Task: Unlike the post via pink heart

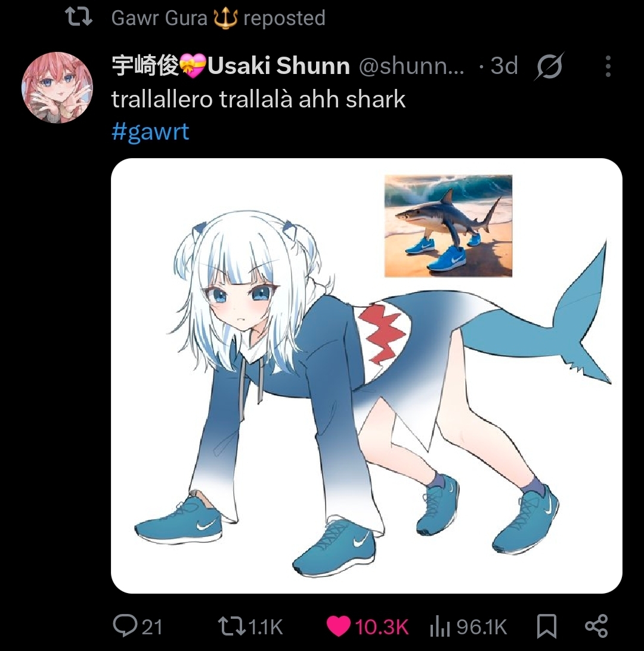Action: [x=339, y=626]
